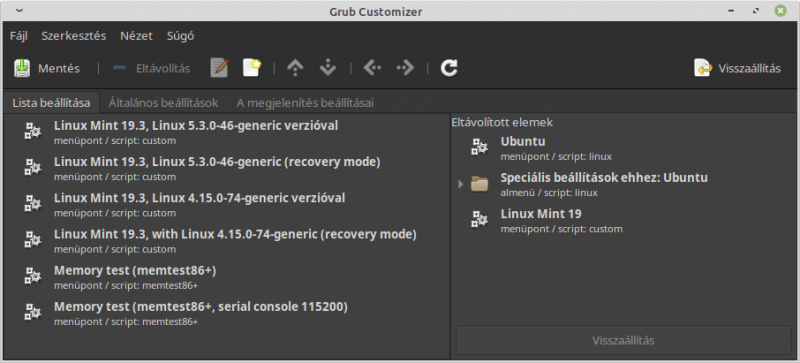
Task: Click gear icon of Memory test (memtest86+)
Action: 33,276
